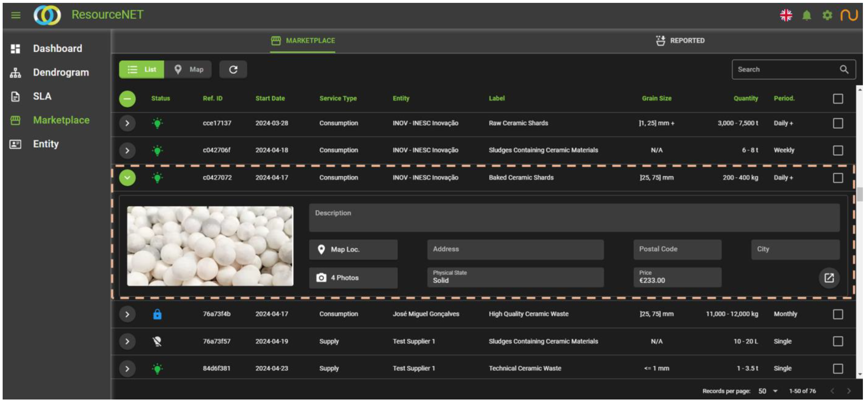This screenshot has width=868, height=404.
Task: Open the hamburger menu icon
Action: click(16, 15)
